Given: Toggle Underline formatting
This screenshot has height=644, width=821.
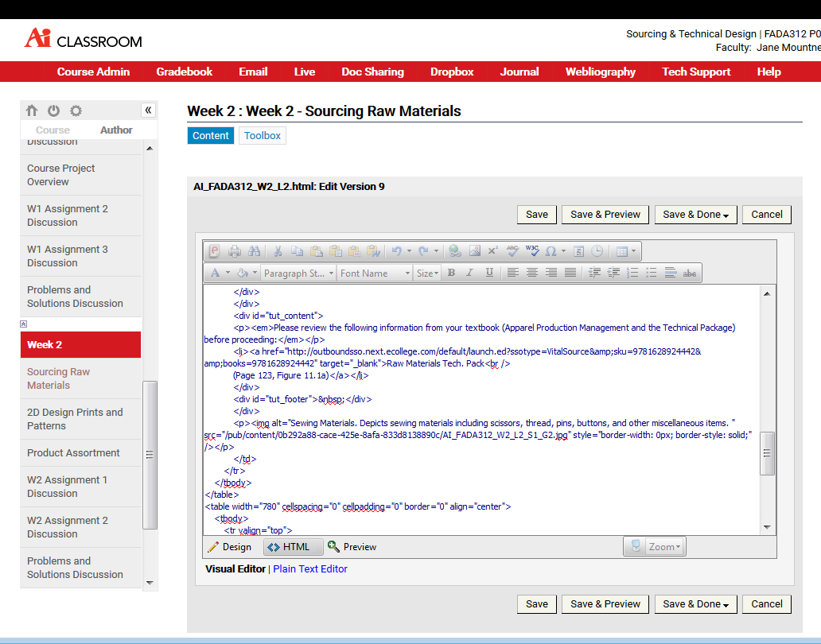Looking at the screenshot, I should click(x=489, y=273).
